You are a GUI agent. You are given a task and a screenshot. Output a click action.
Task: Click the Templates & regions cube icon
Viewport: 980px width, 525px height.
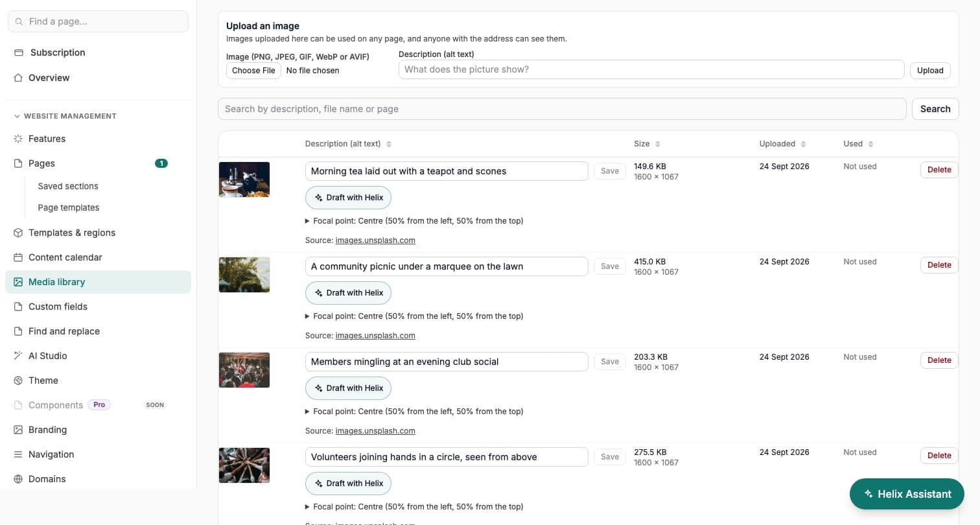[18, 233]
